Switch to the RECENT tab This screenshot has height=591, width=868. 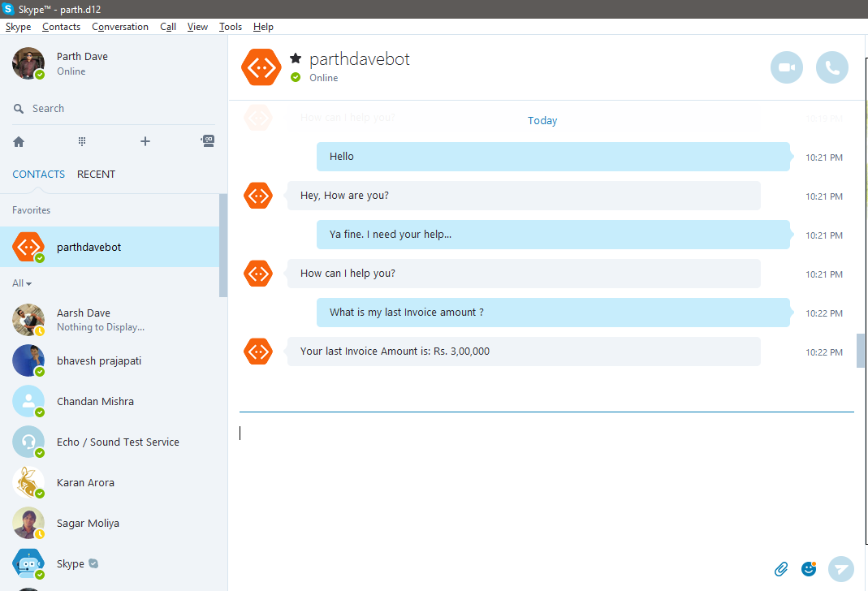click(x=96, y=174)
